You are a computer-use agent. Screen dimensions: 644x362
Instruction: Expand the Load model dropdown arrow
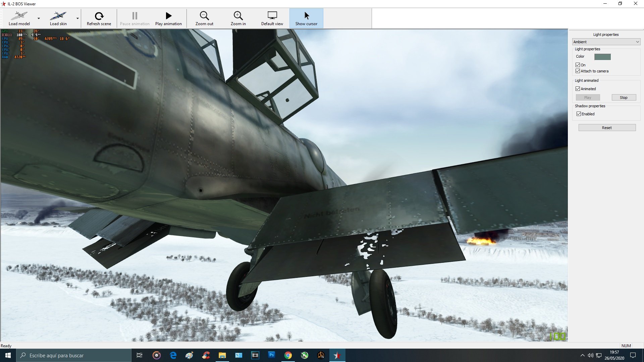(39, 18)
